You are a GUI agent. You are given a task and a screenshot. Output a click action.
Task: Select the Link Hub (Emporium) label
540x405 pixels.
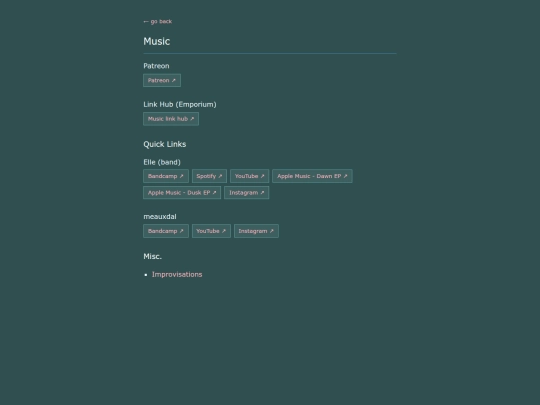click(x=180, y=104)
